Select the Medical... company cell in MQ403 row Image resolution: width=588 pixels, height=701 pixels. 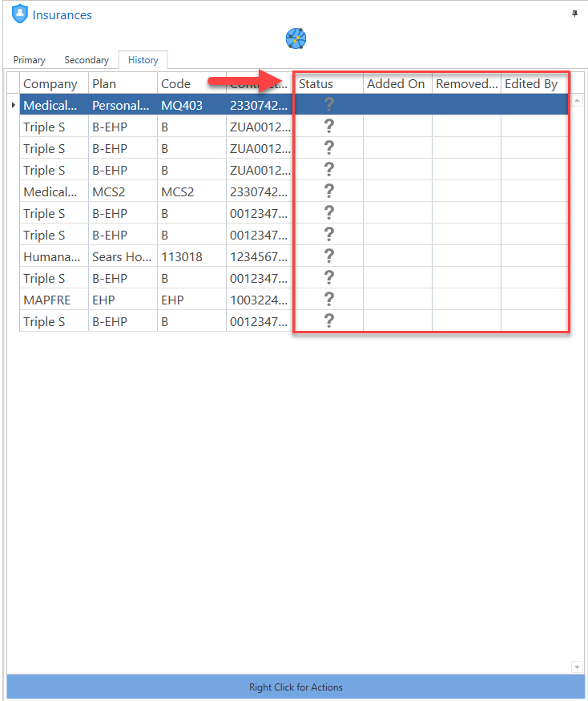(x=54, y=105)
